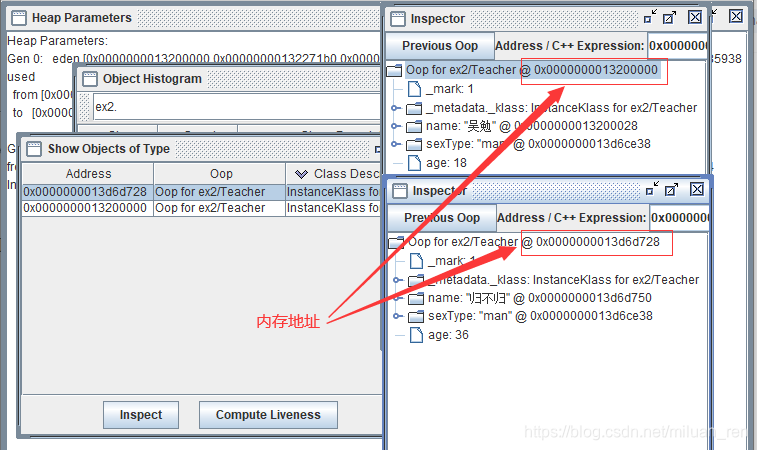Click Oop column header

pyautogui.click(x=220, y=174)
